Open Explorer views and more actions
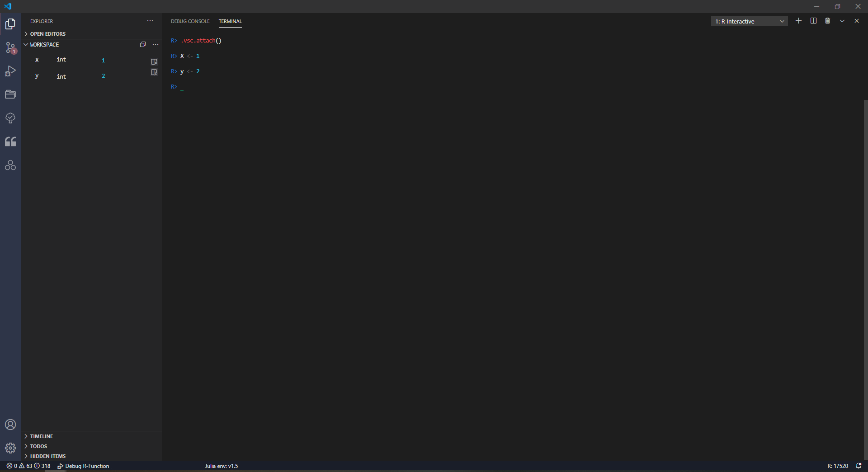Screen dimensions: 868x472 pyautogui.click(x=150, y=21)
